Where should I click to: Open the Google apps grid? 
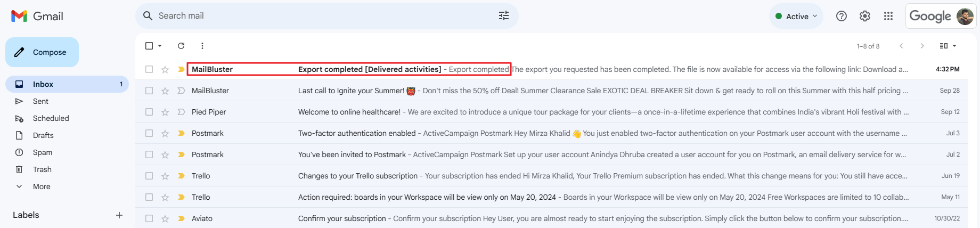[x=888, y=16]
